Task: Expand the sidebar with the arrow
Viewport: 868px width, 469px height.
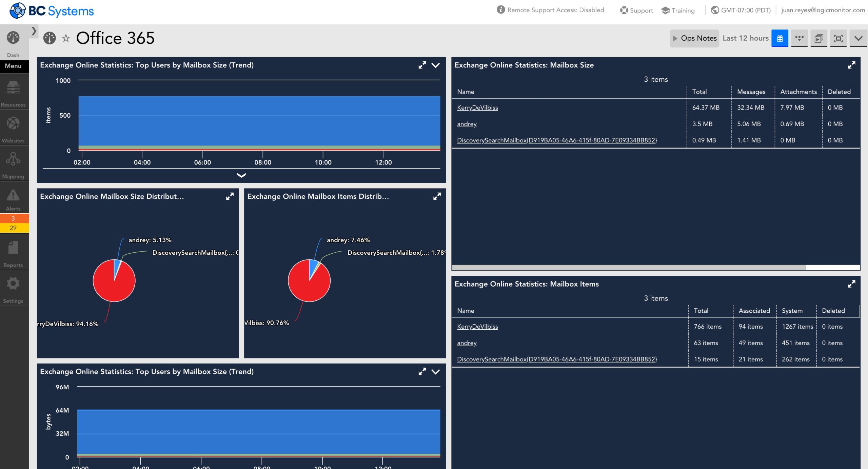Action: tap(34, 31)
